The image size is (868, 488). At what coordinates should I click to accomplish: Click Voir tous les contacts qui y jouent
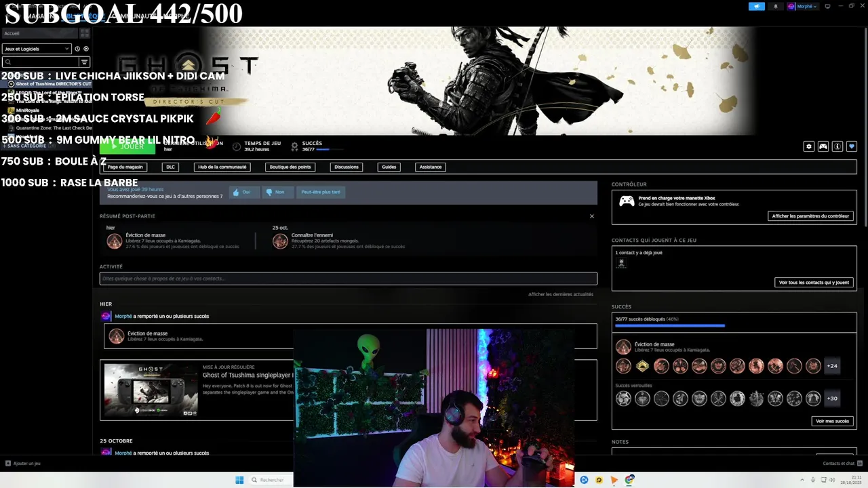point(814,283)
